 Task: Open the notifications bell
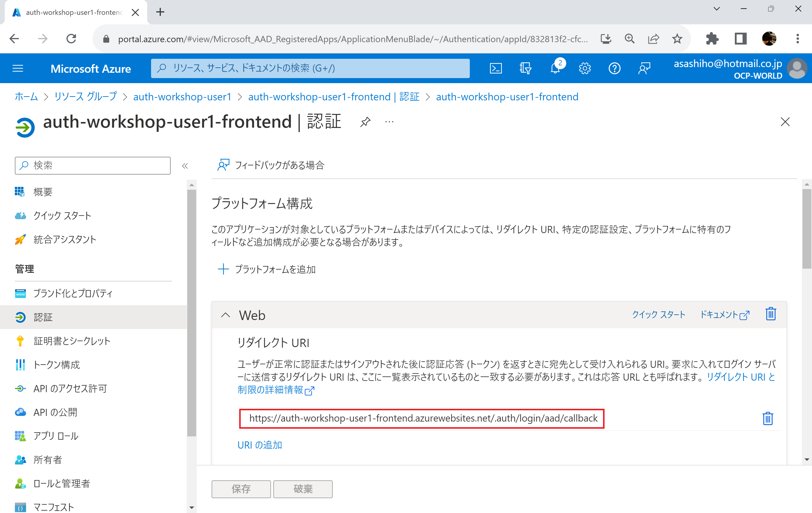point(555,68)
